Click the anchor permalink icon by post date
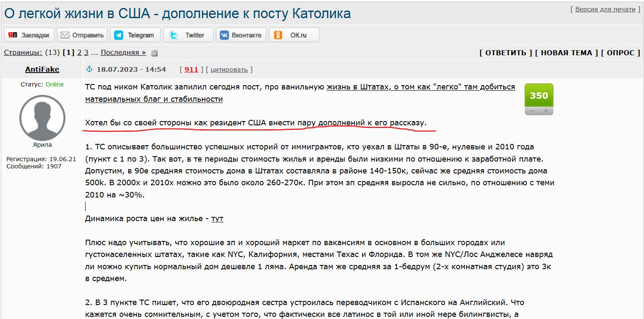Screen dimensions: 644x319 coord(89,69)
